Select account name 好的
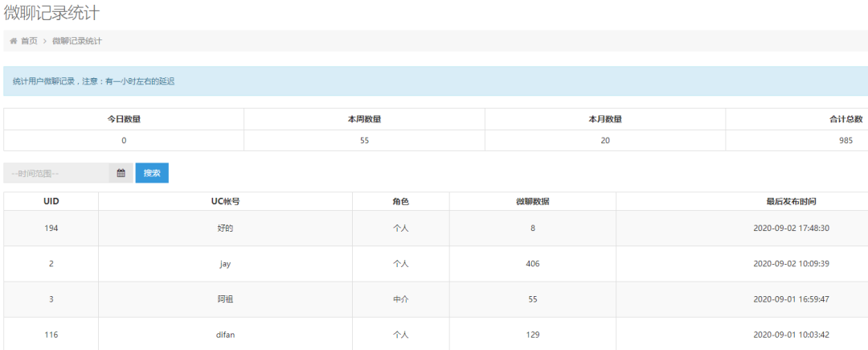This screenshot has height=350, width=868. coord(225,229)
